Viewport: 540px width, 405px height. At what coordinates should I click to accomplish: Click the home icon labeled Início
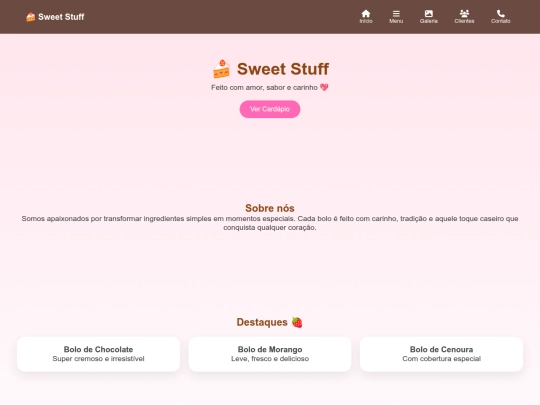[366, 13]
